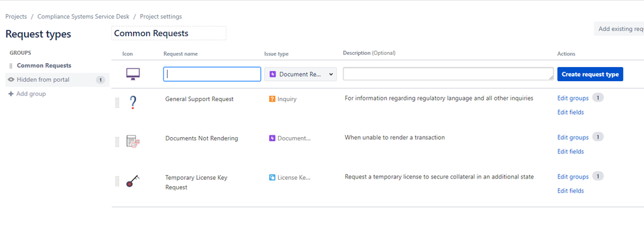
Task: Click the orange Inquiry issue type icon
Action: tap(272, 99)
